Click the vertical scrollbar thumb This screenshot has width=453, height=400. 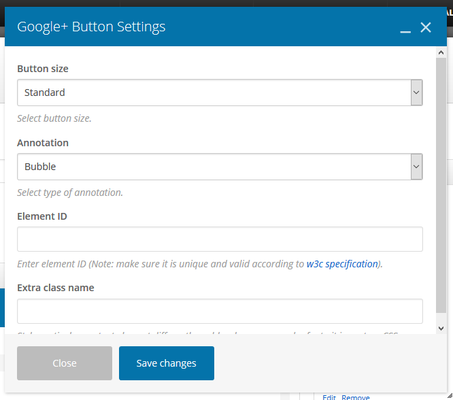pyautogui.click(x=441, y=185)
